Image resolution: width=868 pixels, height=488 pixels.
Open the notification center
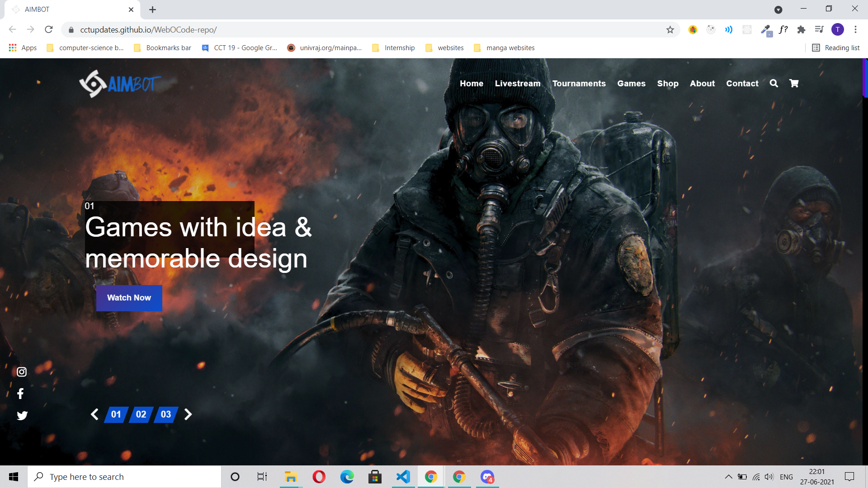(849, 477)
